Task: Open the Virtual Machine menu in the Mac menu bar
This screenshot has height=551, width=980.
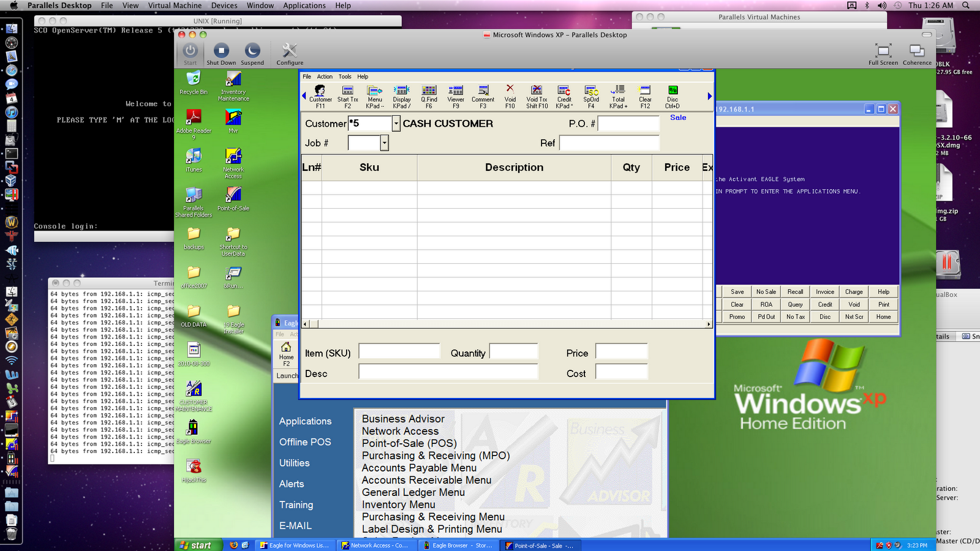Action: (175, 6)
